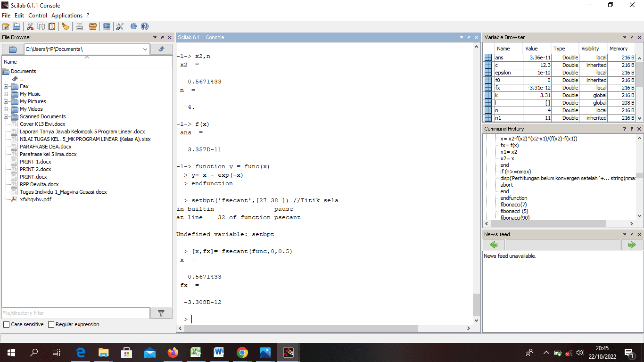Screen dimensions: 644x362
Task: Expand the Scanned Documents folder
Action: [6, 116]
